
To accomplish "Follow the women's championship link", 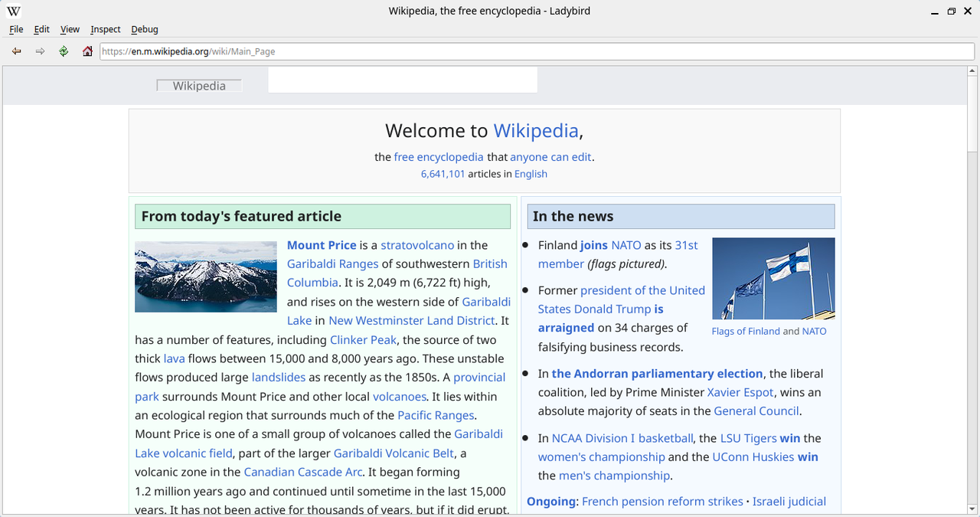I will 601,456.
